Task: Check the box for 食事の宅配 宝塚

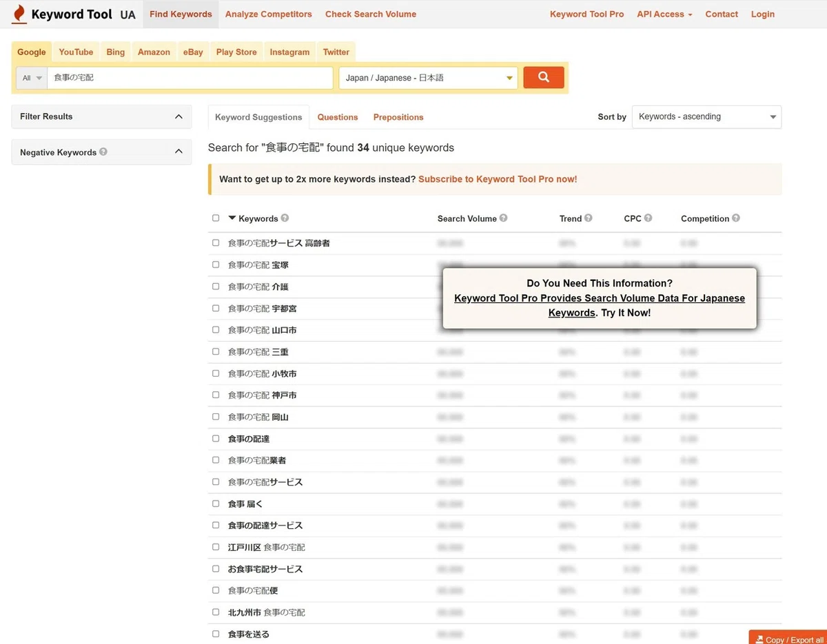Action: tap(216, 264)
